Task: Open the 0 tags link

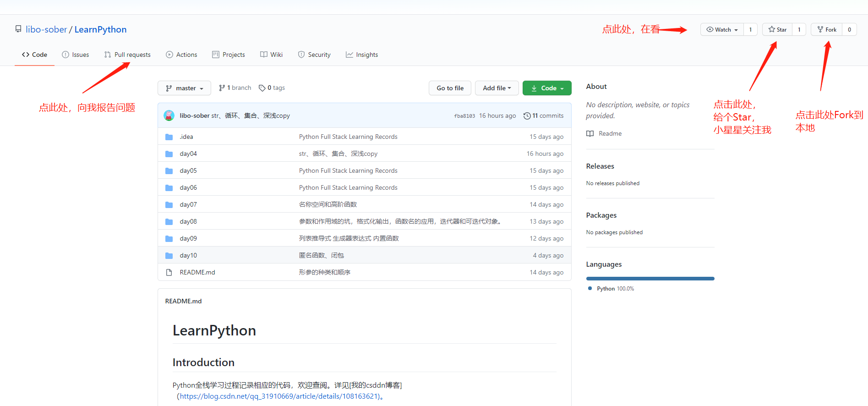Action: pyautogui.click(x=272, y=88)
